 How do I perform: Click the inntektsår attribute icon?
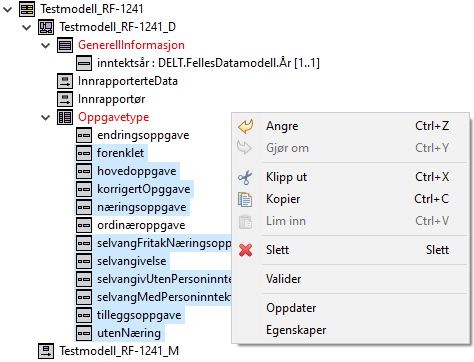84,63
